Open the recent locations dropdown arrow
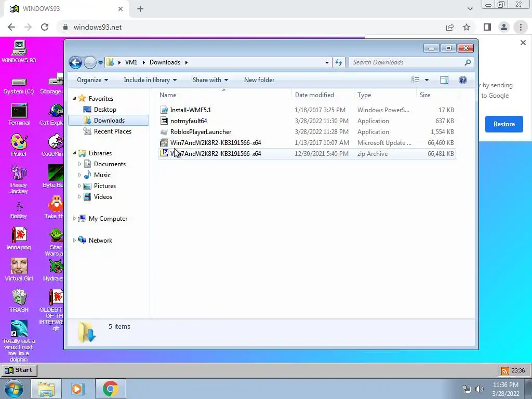This screenshot has width=532, height=399. click(100, 63)
